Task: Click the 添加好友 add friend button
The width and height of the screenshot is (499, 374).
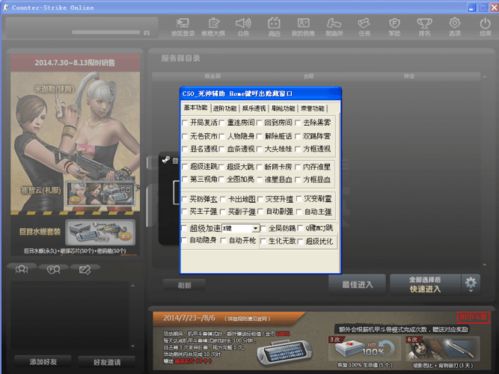Action: click(x=43, y=362)
